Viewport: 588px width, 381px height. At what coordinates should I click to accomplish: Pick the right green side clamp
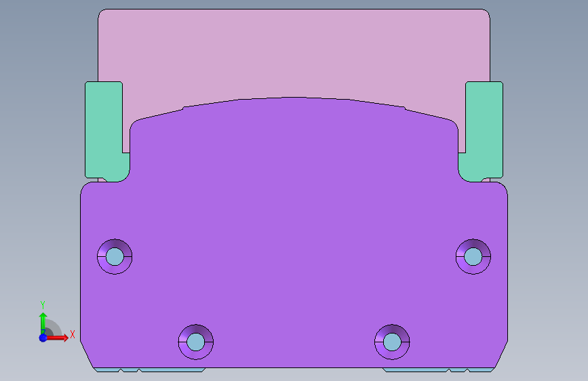(x=484, y=129)
